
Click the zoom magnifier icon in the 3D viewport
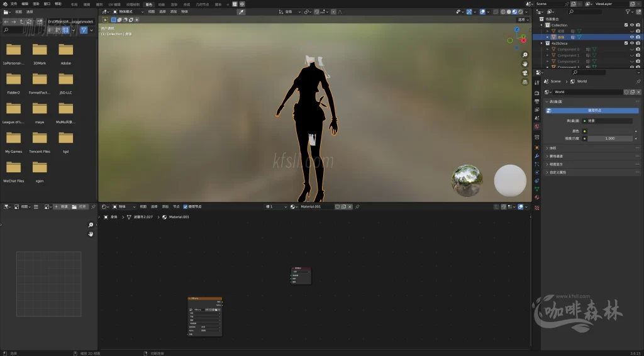(x=525, y=55)
